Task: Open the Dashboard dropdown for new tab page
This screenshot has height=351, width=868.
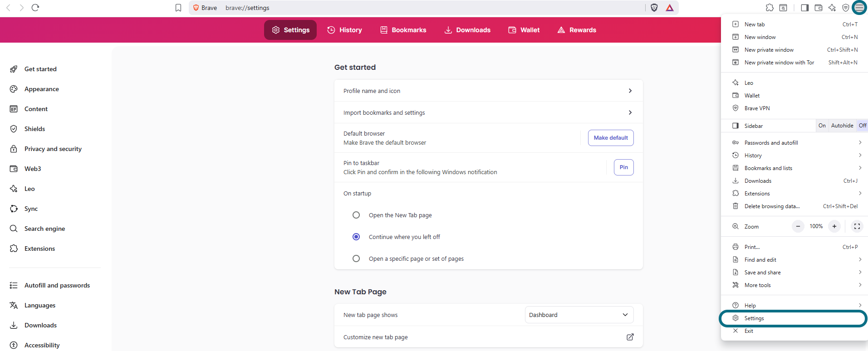Action: tap(579, 315)
